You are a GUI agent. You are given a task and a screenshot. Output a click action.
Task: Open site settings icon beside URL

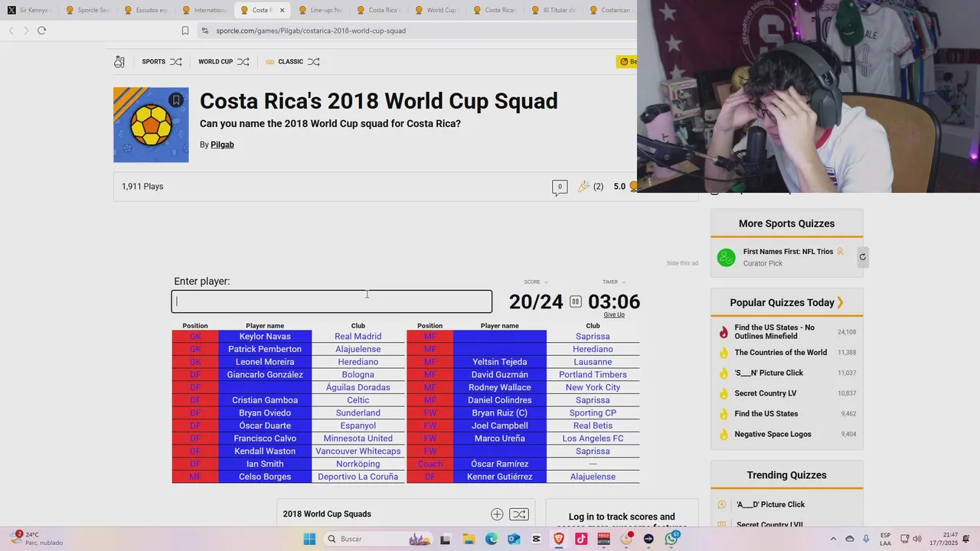pyautogui.click(x=204, y=31)
